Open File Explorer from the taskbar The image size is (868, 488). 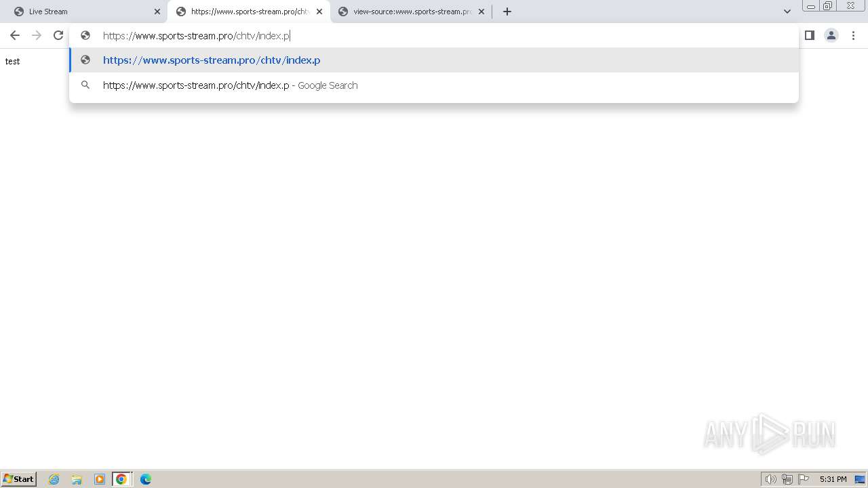pyautogui.click(x=77, y=479)
